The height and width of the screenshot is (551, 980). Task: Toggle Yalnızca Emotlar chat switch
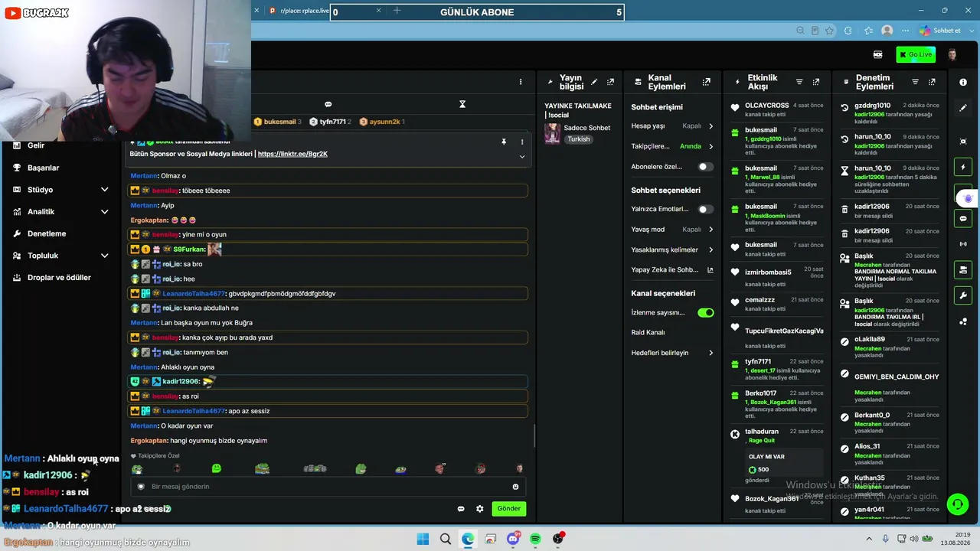pos(705,209)
